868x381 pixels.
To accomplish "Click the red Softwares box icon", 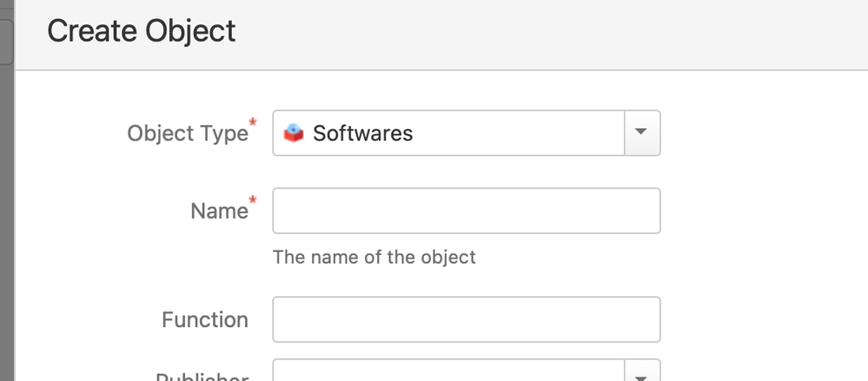I will click(x=294, y=134).
